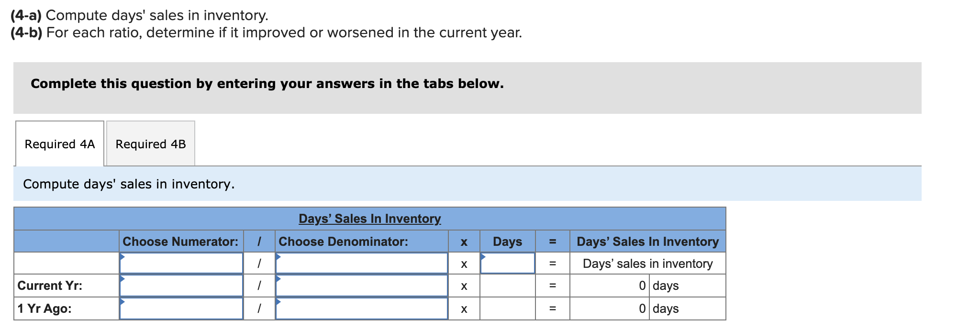Click the triangle indicator in the Days input cell
The image size is (980, 330).
pos(483,257)
